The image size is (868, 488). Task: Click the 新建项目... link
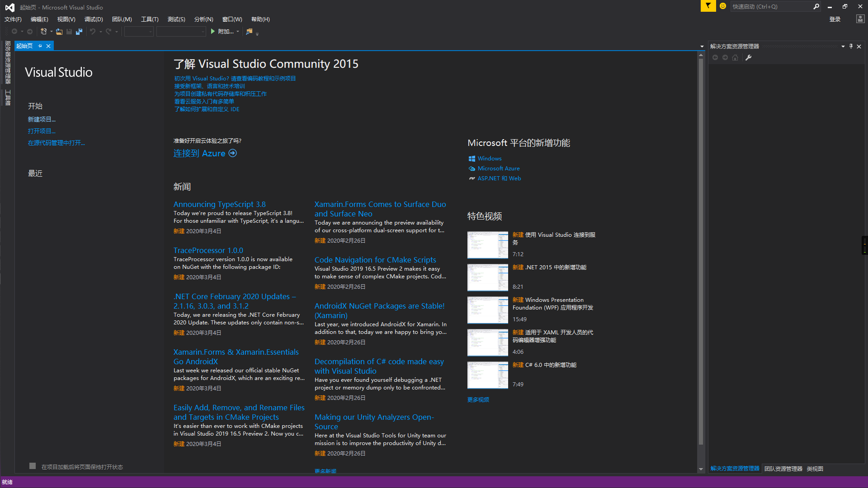[42, 119]
